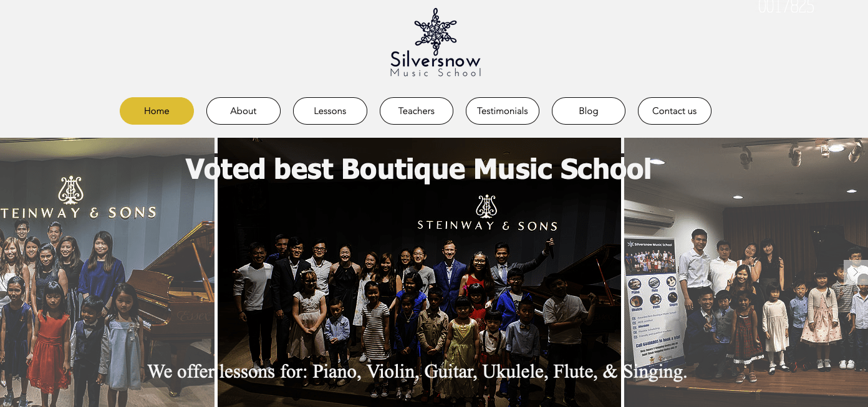This screenshot has height=407, width=868.
Task: Click the Steinway lyre emblem in left photo
Action: tap(70, 189)
